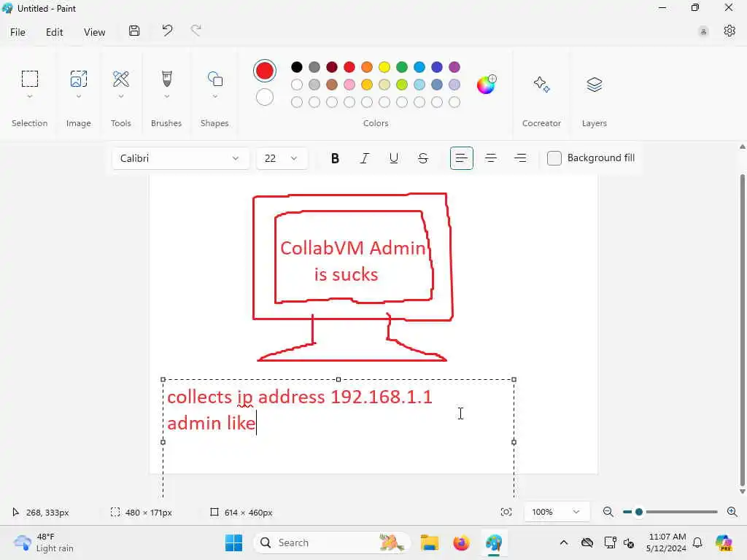Click the "collects ip address 192.168.1.1" text

(300, 397)
